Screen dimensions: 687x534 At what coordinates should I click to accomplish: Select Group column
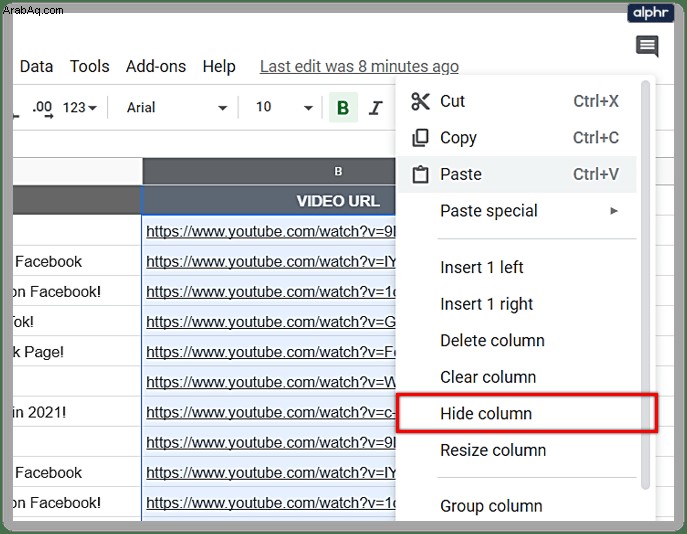click(516, 506)
